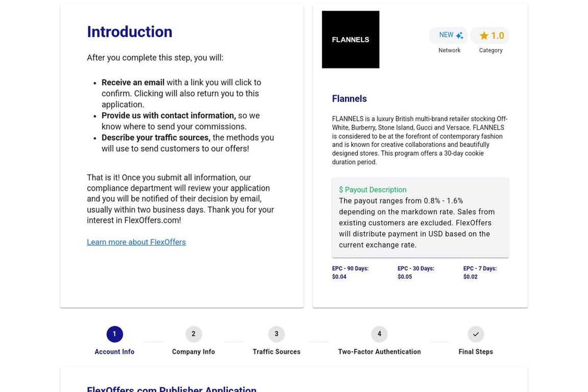588x392 pixels.
Task: Select step 2 Company Info circle
Action: coord(193,334)
